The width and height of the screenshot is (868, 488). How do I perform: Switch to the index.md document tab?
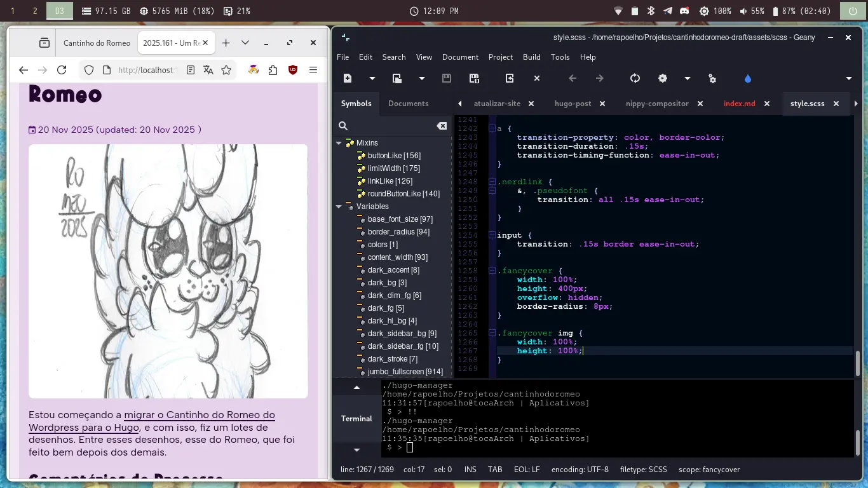(739, 104)
